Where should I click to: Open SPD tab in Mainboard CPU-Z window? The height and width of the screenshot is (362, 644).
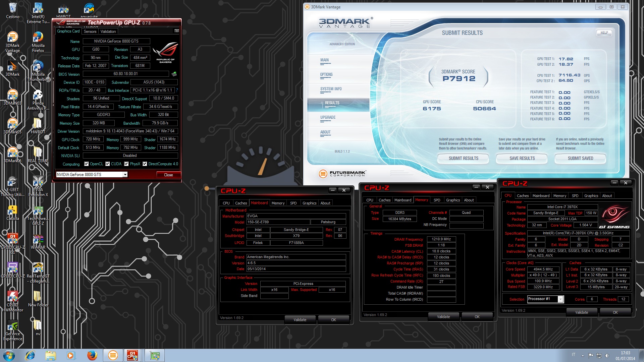(x=293, y=203)
